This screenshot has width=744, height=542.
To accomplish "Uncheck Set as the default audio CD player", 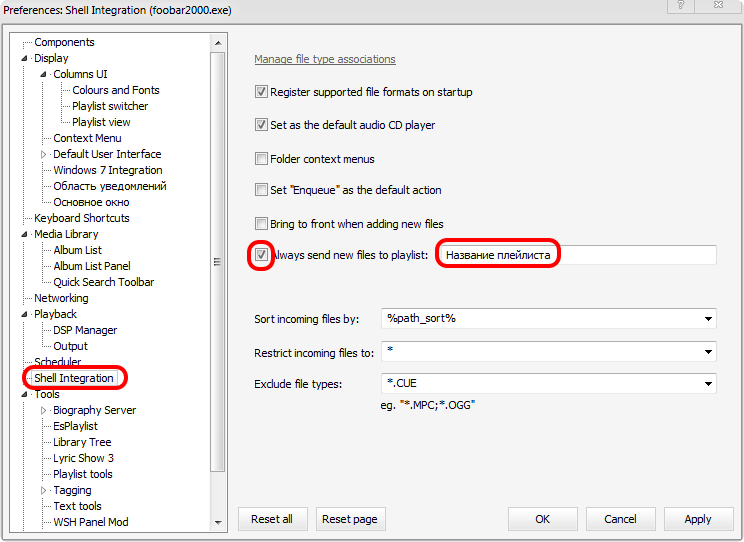I will pyautogui.click(x=262, y=126).
